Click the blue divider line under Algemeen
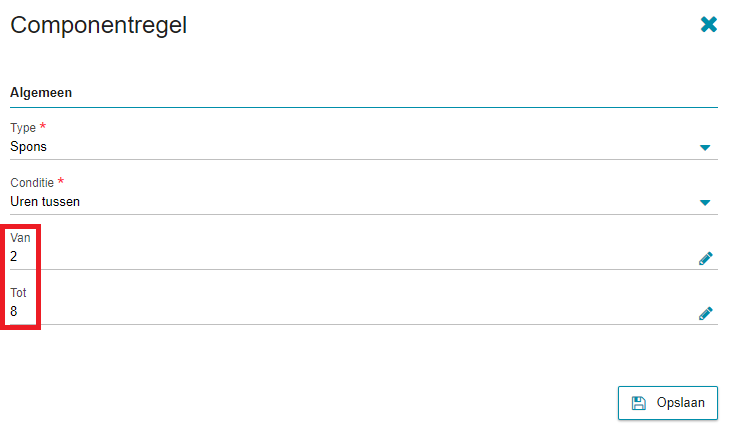Image resolution: width=730 pixels, height=431 pixels. point(364,108)
